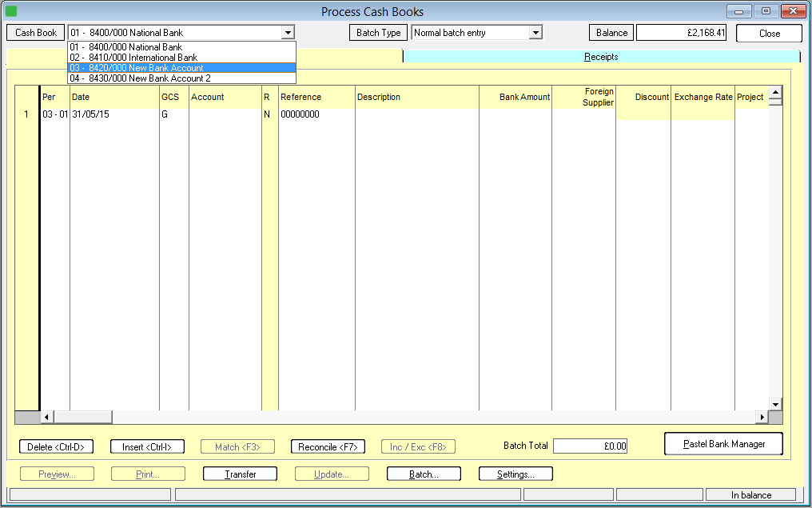
Task: Switch to the Receipts tab
Action: tap(601, 57)
